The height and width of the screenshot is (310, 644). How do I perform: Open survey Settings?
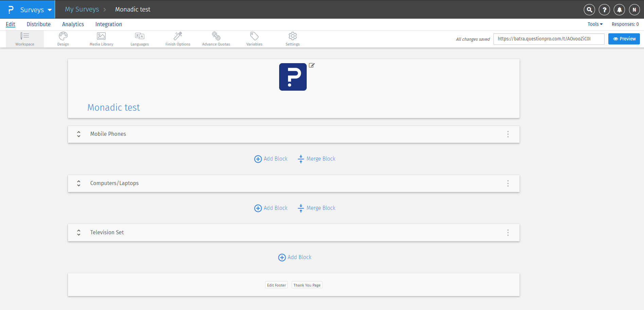[292, 38]
